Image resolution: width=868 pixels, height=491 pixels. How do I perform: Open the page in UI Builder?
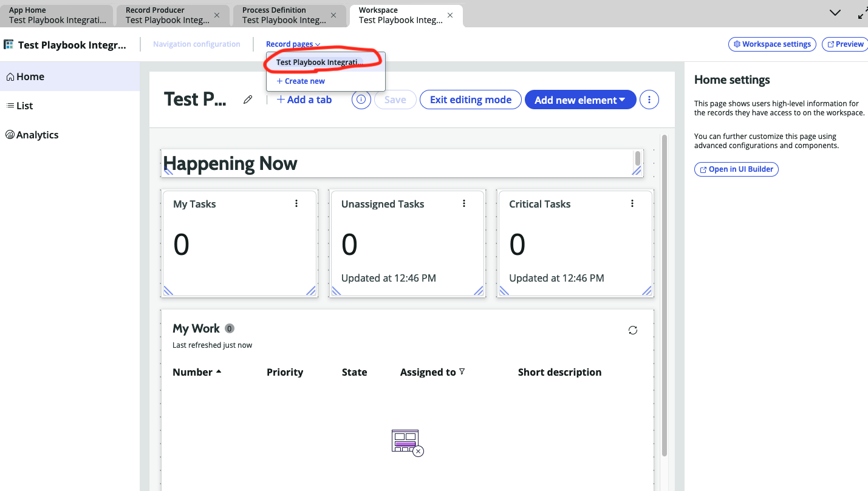[736, 169]
